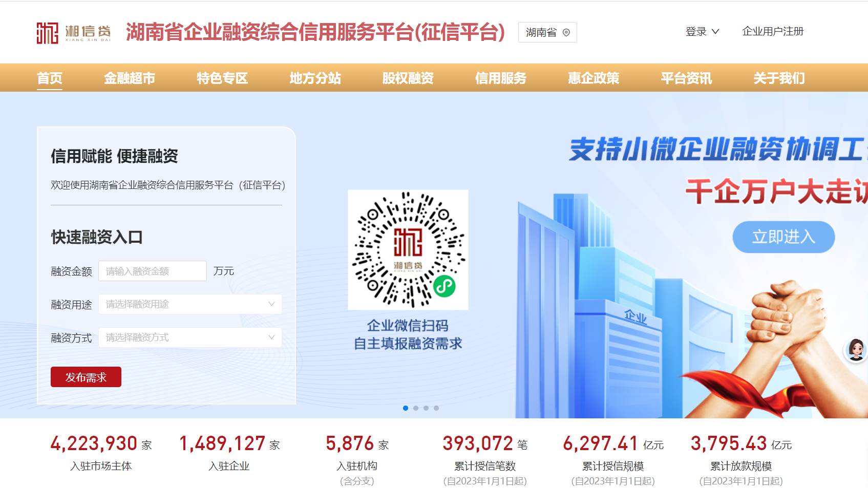Expand the 登录 dropdown arrow
The width and height of the screenshot is (868, 488).
pos(715,32)
